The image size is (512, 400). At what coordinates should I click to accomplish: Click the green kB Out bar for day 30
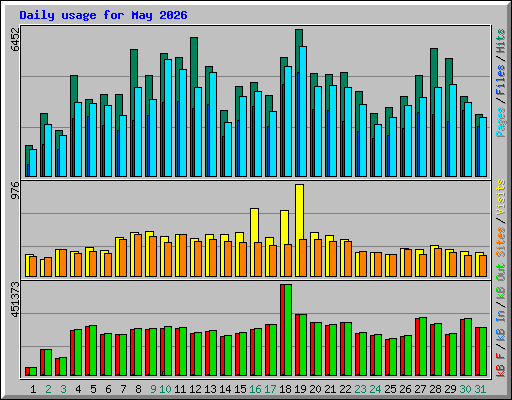pos(468,347)
